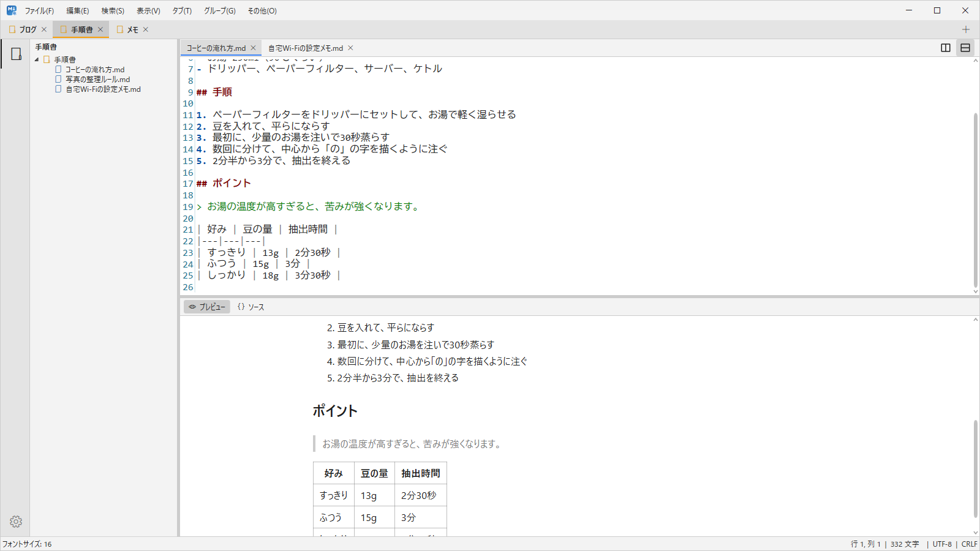The image size is (980, 551).
Task: Open the 表示(V) menu
Action: point(148,11)
